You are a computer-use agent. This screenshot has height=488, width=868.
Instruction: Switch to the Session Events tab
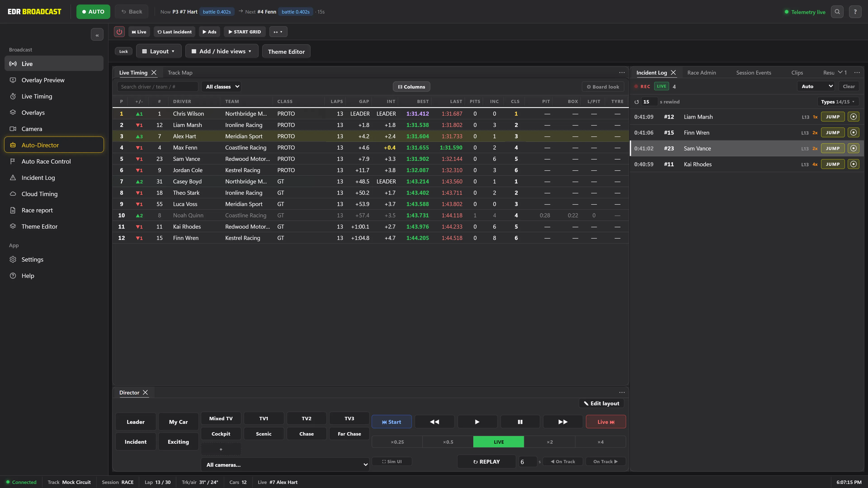point(753,73)
